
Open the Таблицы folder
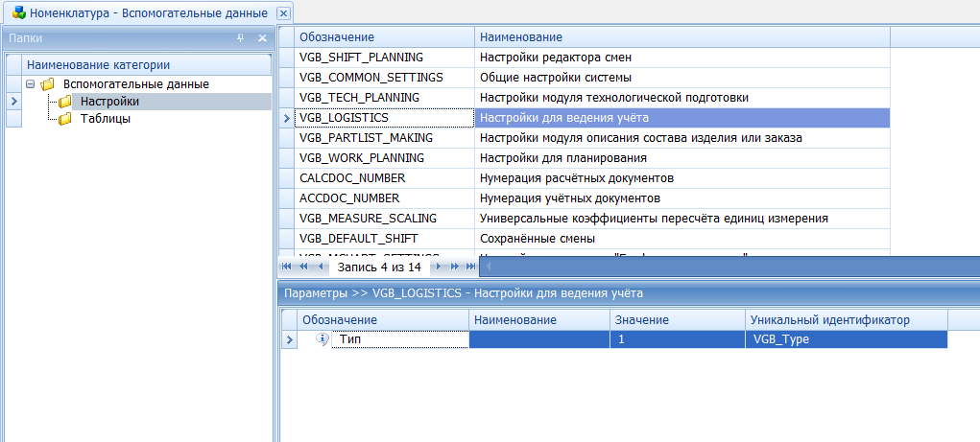point(105,119)
